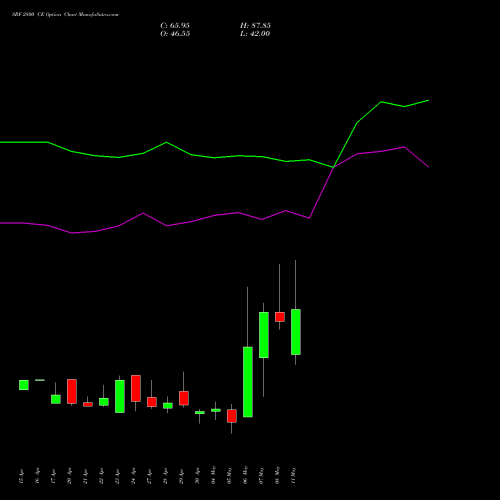Click the red candle for 05 May

(x=232, y=416)
